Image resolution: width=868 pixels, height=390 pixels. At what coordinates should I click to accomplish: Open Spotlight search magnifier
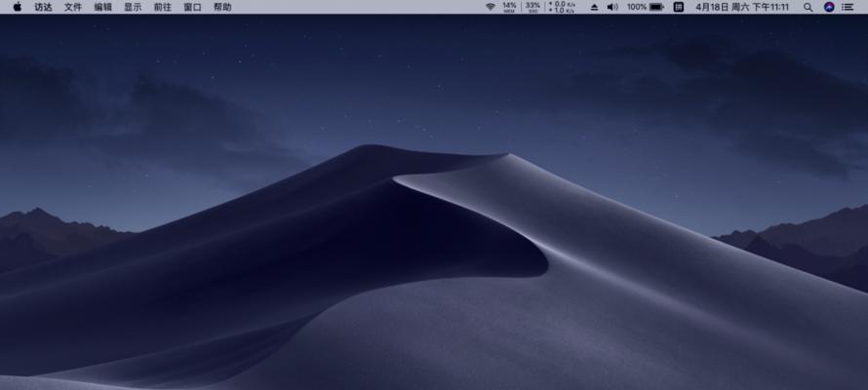pyautogui.click(x=809, y=7)
